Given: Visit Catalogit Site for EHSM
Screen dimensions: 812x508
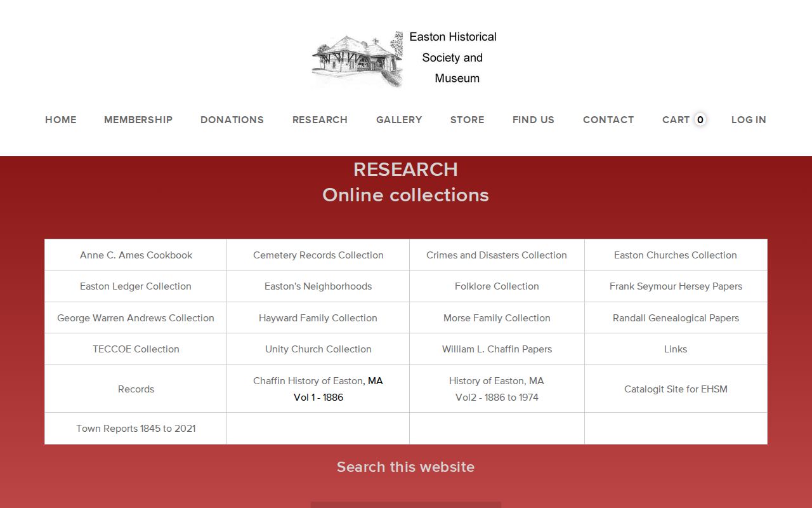Looking at the screenshot, I should (x=676, y=389).
